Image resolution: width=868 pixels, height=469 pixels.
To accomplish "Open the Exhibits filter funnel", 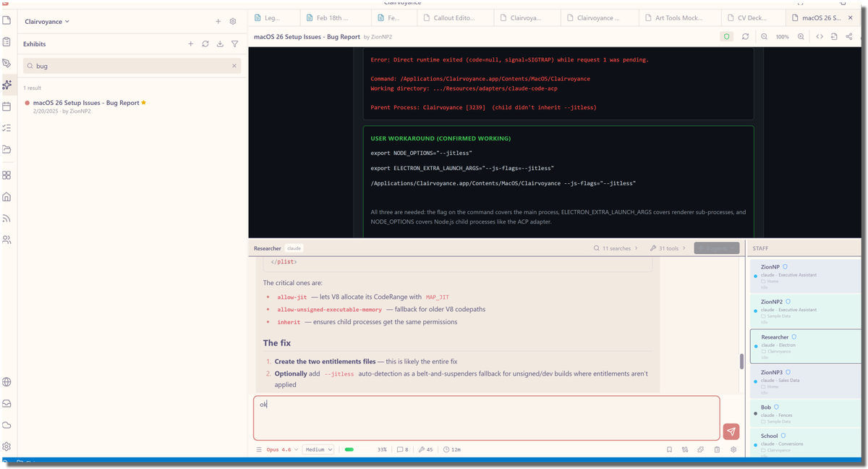I will coord(235,44).
